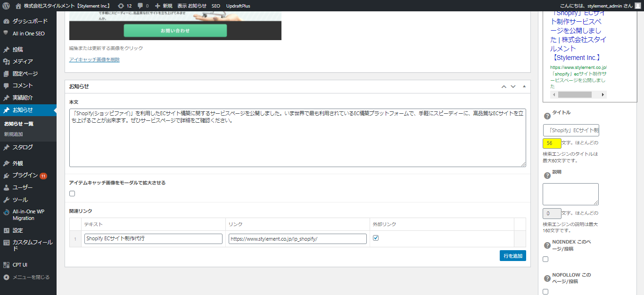Click the text 編集または更新する画像をクリック
Viewport: 644px width, 295px height.
coord(106,48)
